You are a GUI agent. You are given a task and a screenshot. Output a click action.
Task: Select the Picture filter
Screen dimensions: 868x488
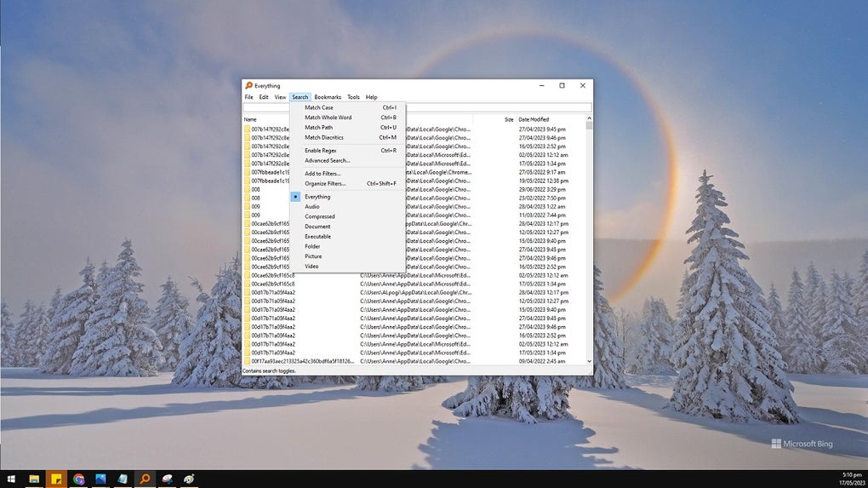(348, 256)
